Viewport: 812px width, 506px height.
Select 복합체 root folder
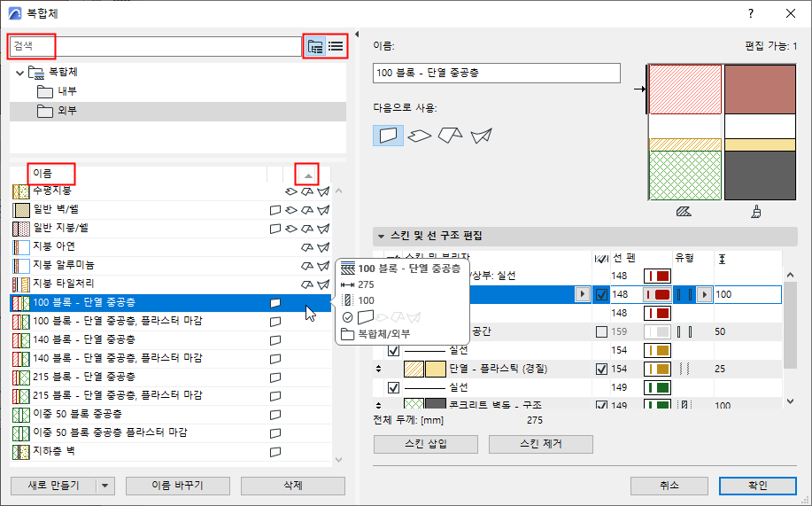coord(53,73)
